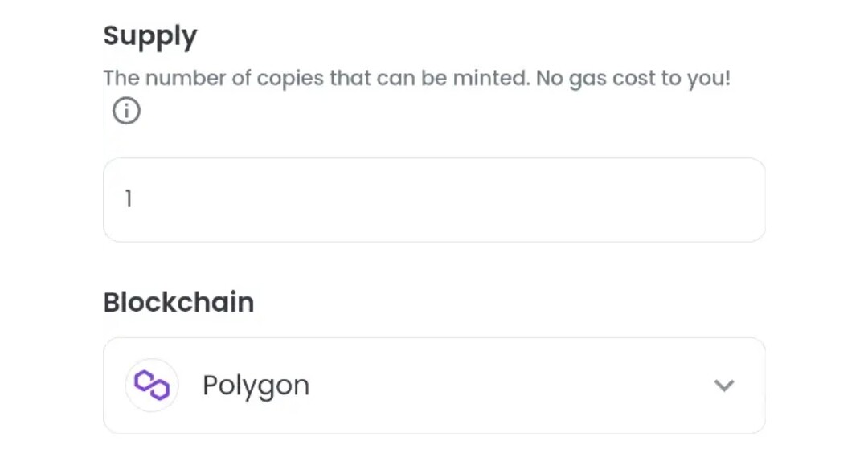Select the Blockchain section heading
The width and height of the screenshot is (868, 461).
click(x=178, y=302)
